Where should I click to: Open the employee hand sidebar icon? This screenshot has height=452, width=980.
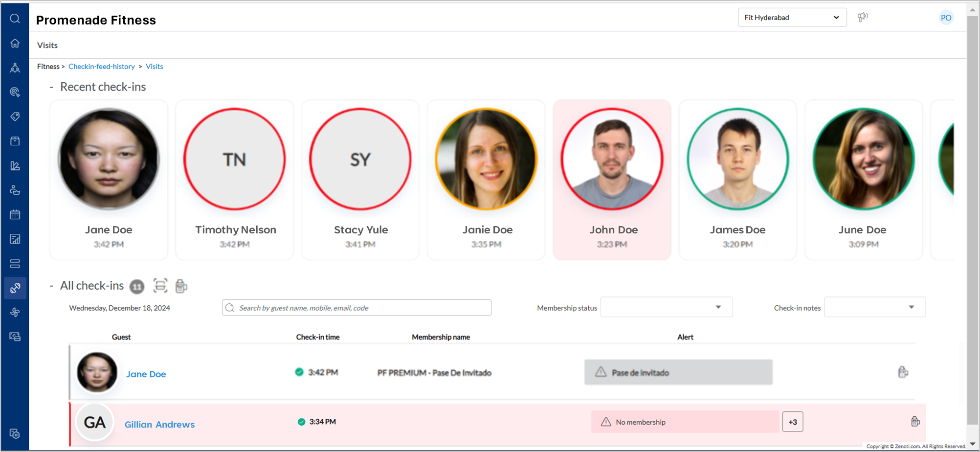(15, 190)
